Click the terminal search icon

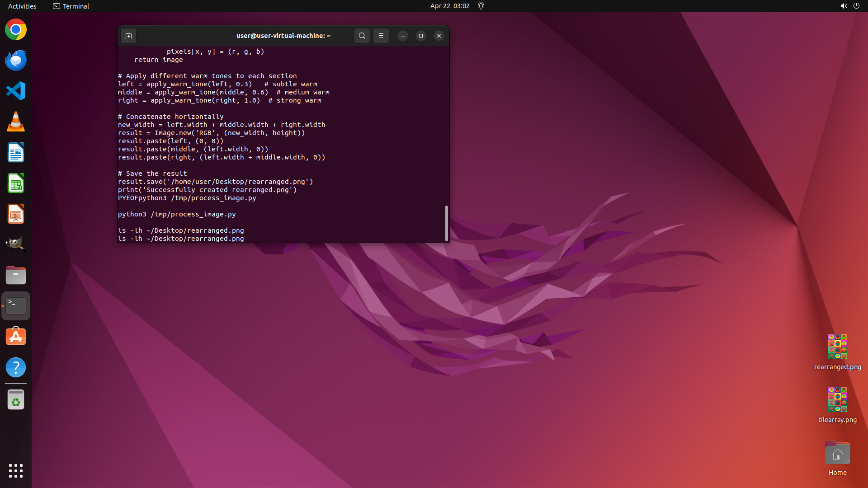tap(362, 36)
